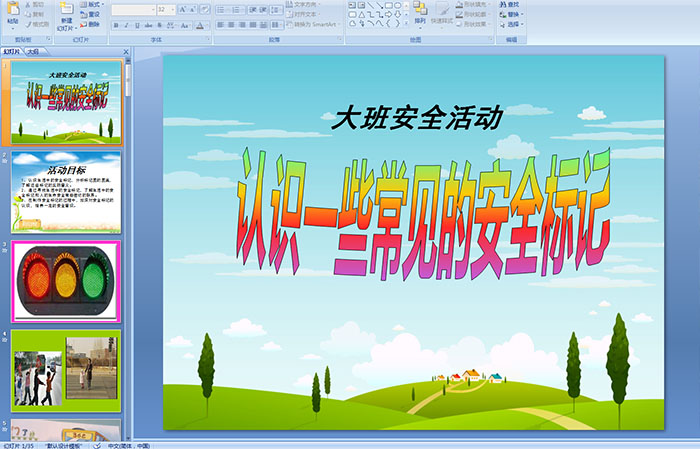Activate the 格式刷 format painter
This screenshot has width=700, height=449.
[38, 24]
